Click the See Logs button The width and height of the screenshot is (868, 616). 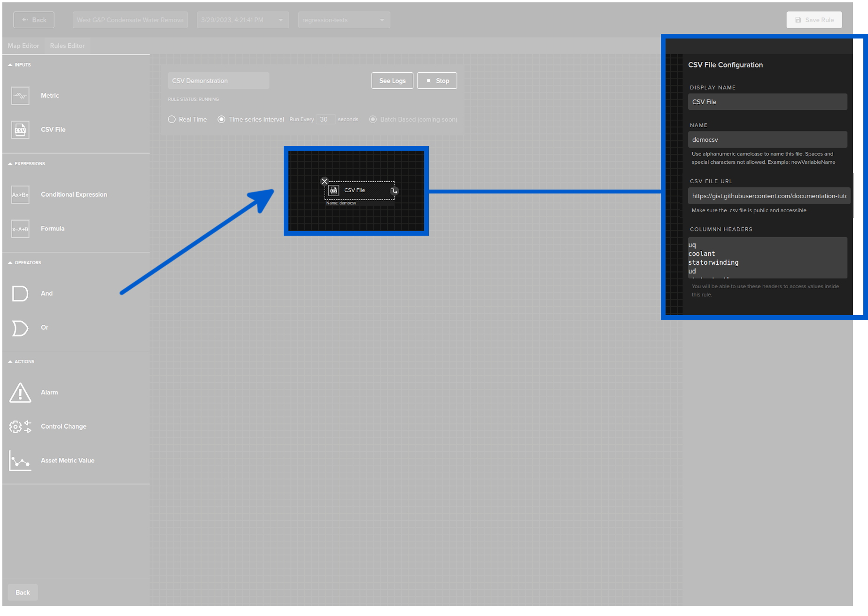(392, 81)
